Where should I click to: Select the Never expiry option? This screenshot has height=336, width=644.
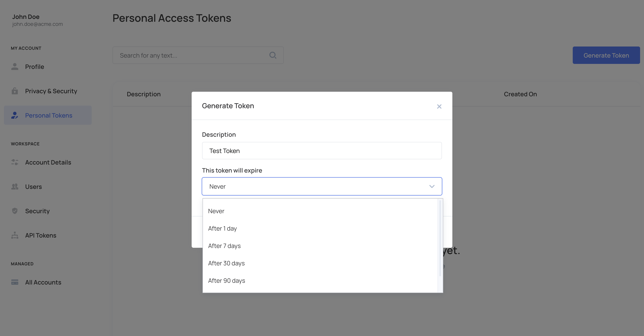point(216,211)
